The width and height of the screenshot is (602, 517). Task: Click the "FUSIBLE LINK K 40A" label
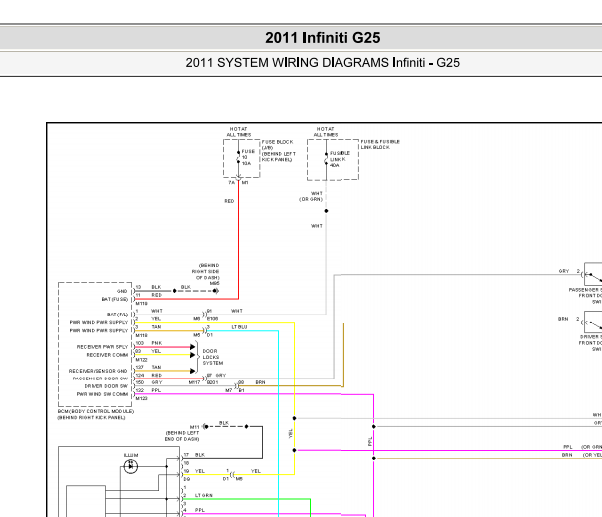340,159
